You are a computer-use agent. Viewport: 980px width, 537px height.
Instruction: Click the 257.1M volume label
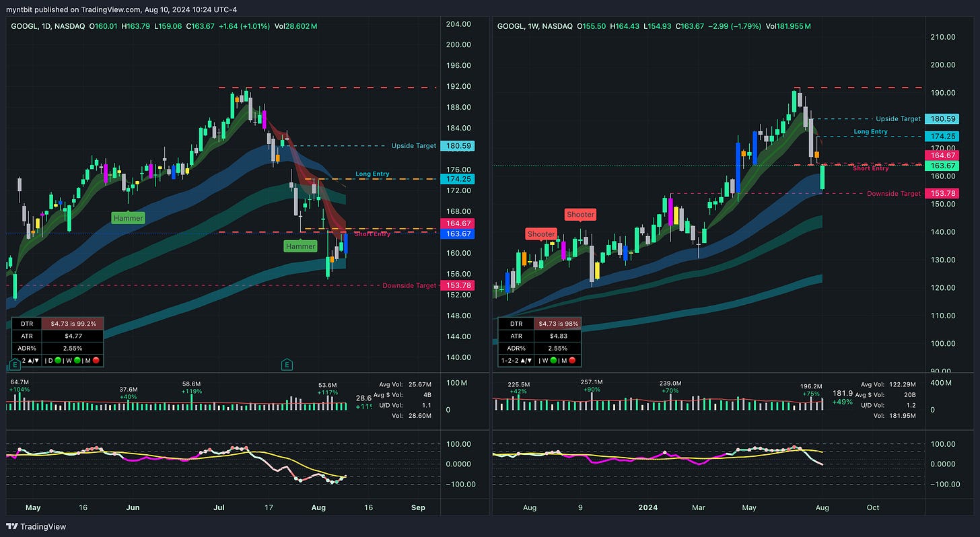coord(592,382)
